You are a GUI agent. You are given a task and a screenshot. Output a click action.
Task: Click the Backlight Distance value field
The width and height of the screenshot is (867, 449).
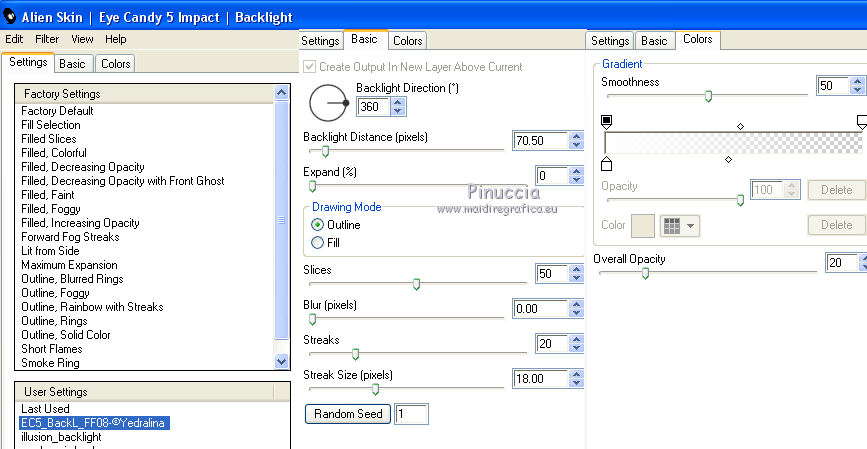tap(540, 140)
